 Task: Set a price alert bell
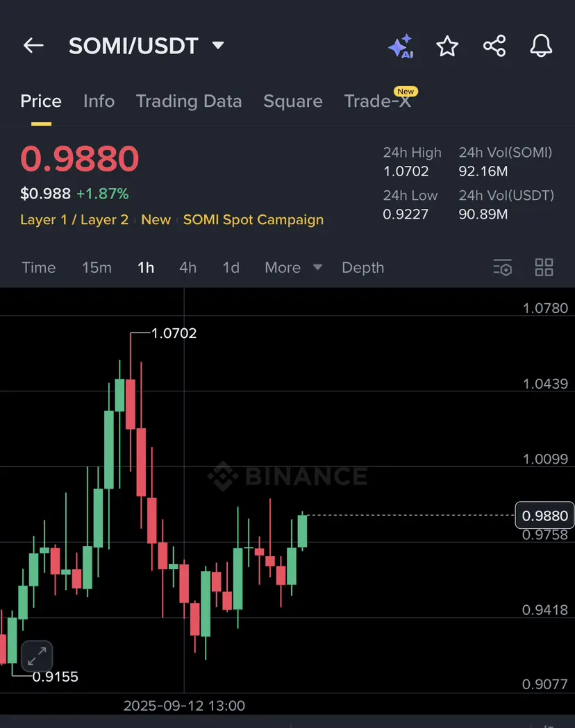pos(541,46)
